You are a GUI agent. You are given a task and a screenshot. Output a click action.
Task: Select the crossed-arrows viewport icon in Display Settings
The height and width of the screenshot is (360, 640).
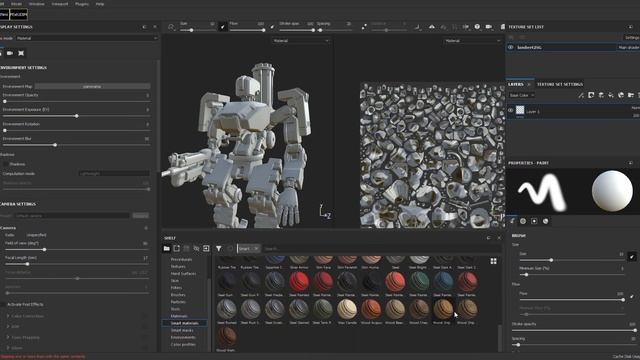pos(21,53)
